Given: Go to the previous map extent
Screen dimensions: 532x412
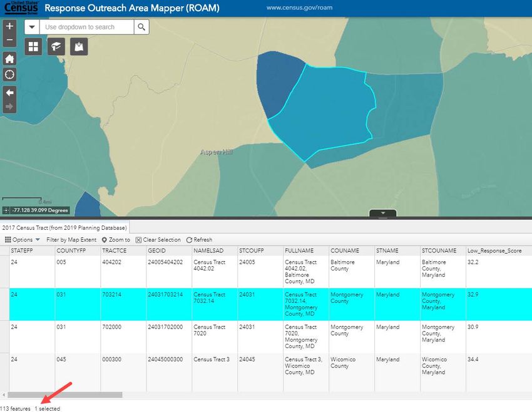Looking at the screenshot, I should (9, 93).
